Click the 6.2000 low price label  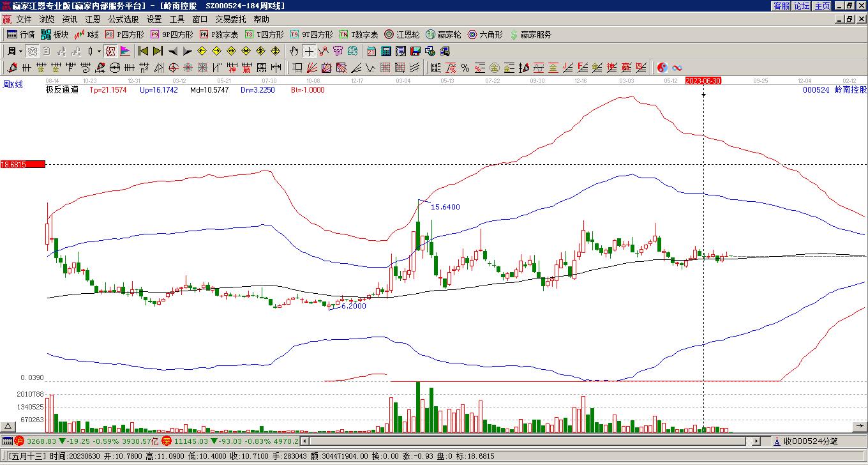(354, 306)
